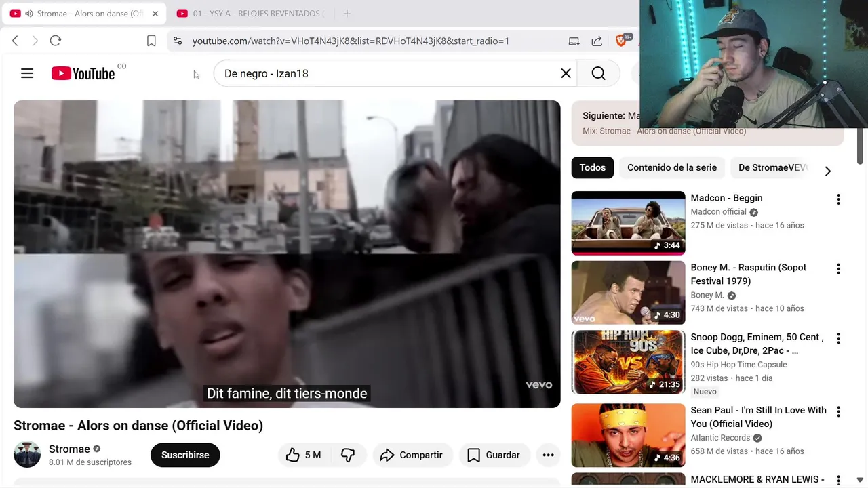Screen dimensions: 868x488
Task: Open the share icon in the address bar
Action: 597,41
